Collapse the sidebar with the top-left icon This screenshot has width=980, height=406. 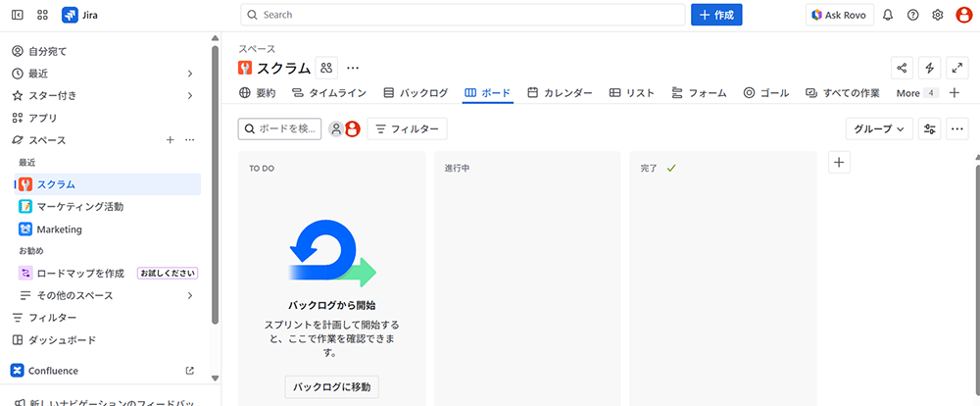coord(18,15)
